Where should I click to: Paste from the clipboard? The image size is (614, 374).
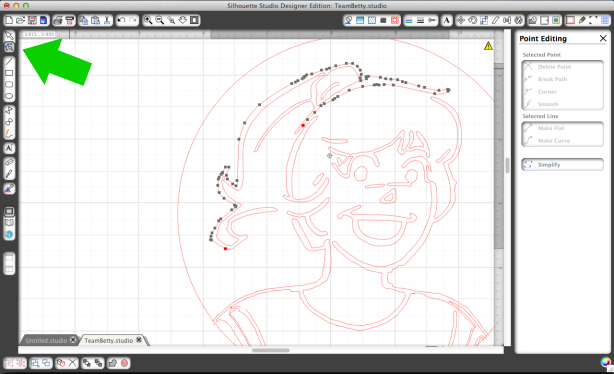point(95,20)
